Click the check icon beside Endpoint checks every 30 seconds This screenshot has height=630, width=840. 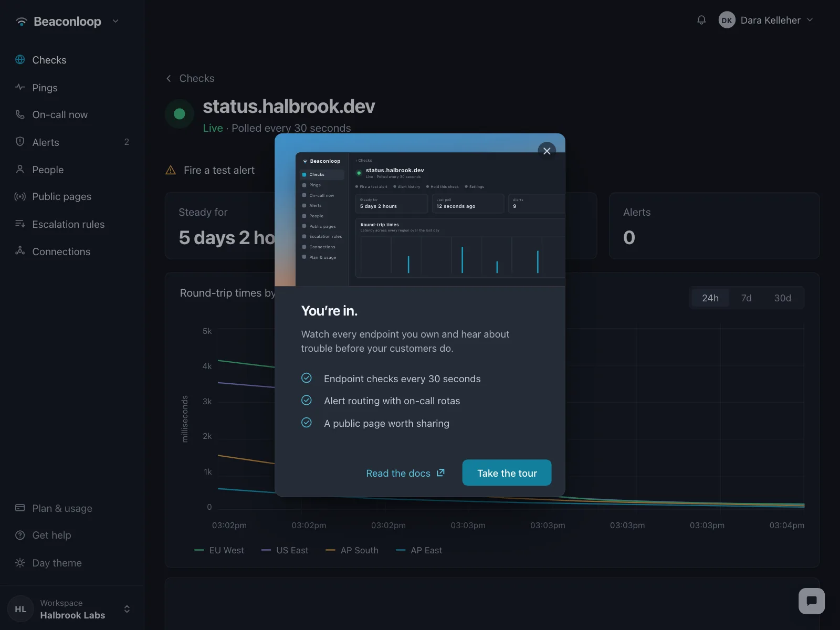(307, 378)
